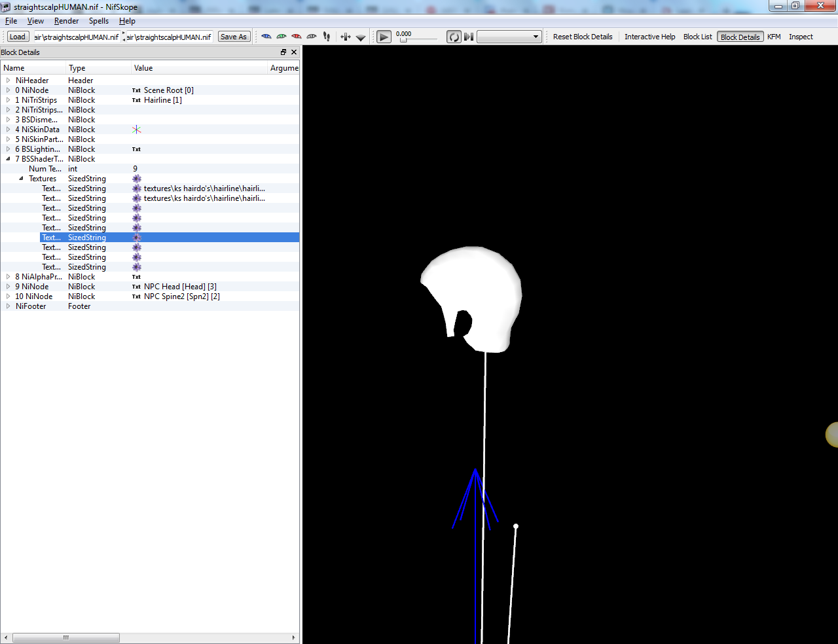
Task: Select the 8 NiAlphaPr... row name
Action: pos(39,277)
